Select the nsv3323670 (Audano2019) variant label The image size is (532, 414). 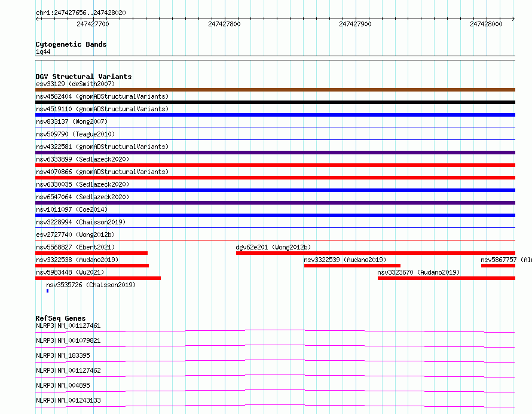[x=418, y=272]
